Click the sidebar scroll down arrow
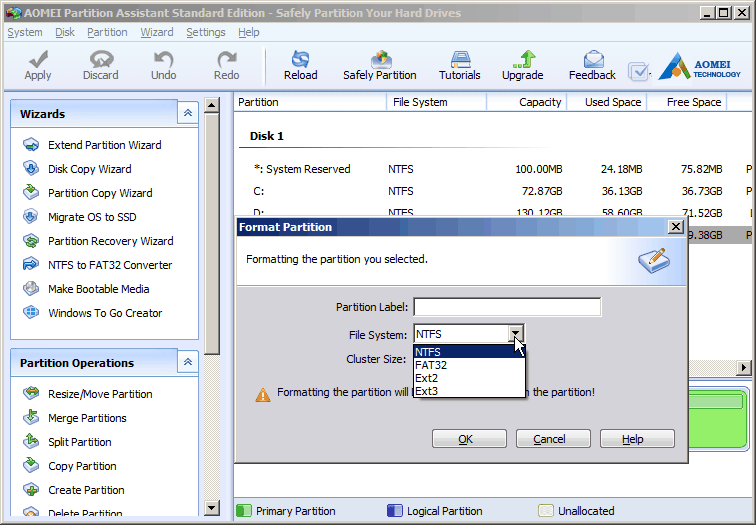 (212, 507)
